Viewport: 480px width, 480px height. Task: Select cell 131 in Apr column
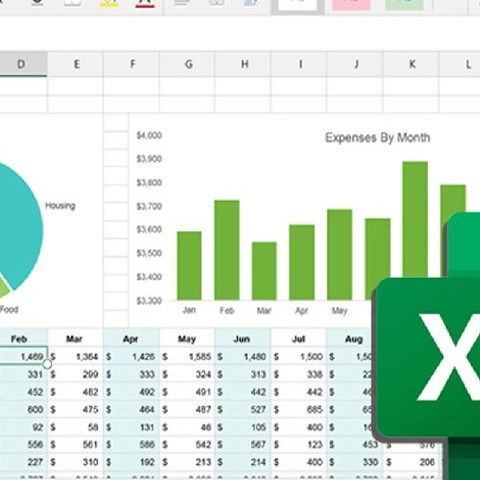(132, 427)
